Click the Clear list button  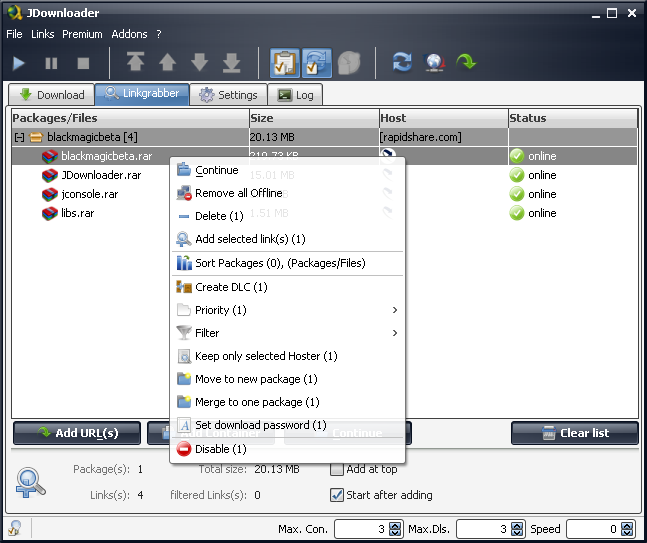[x=574, y=433]
